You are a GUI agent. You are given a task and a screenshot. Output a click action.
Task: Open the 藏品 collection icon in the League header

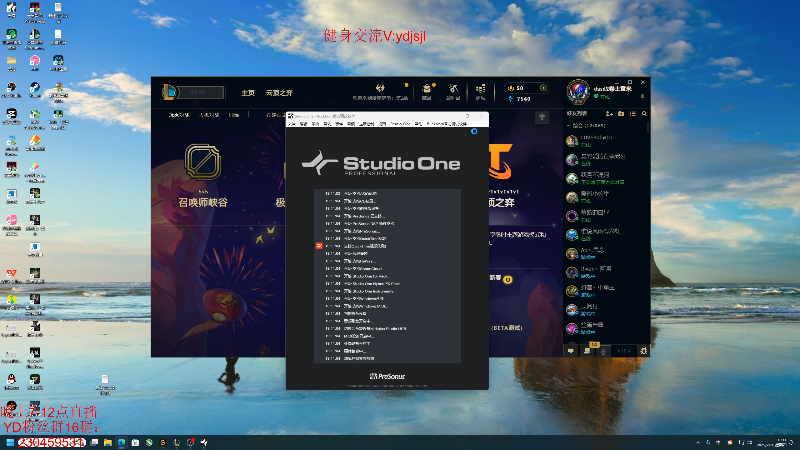coord(427,89)
